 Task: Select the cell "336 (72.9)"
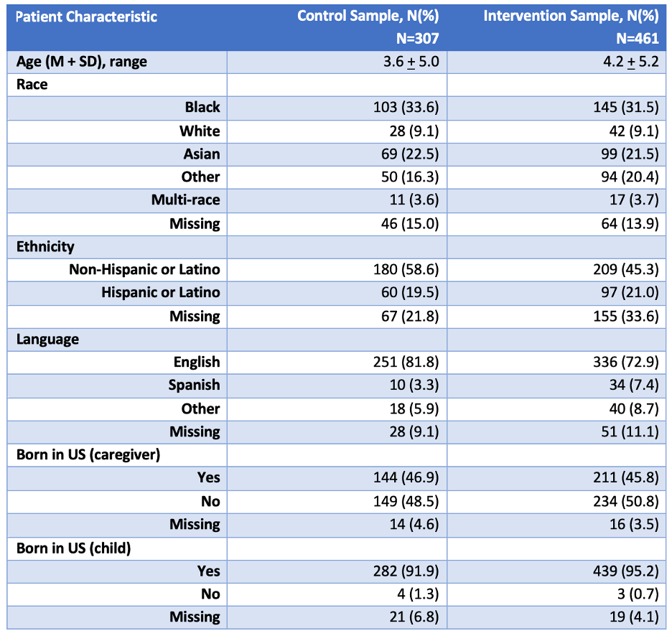626,363
